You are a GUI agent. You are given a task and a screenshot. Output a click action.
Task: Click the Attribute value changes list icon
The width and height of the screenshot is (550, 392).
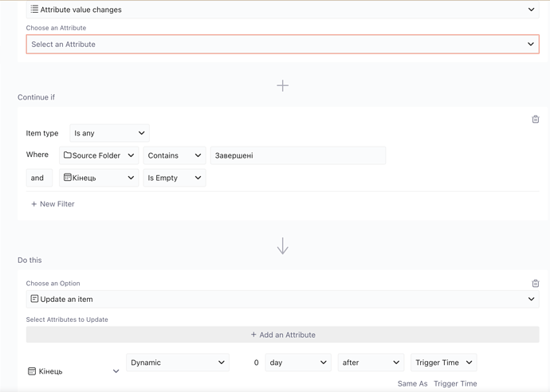pyautogui.click(x=34, y=10)
